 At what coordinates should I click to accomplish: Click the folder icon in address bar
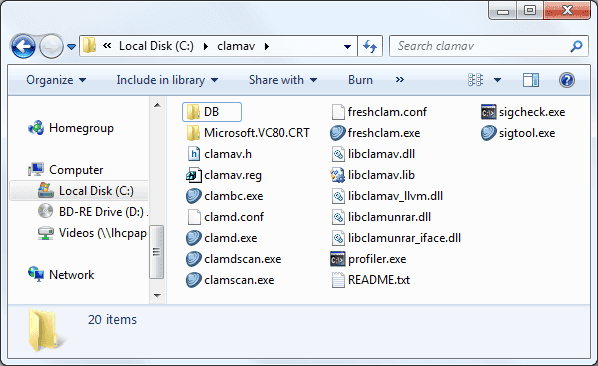(89, 46)
